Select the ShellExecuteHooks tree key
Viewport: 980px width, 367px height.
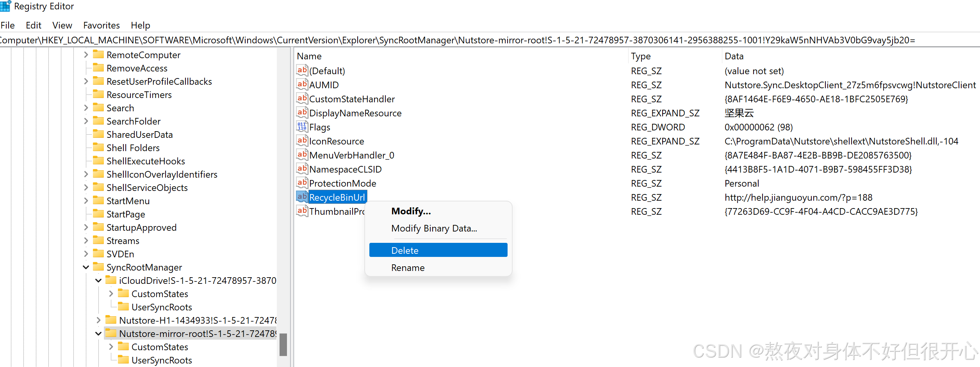tap(146, 161)
